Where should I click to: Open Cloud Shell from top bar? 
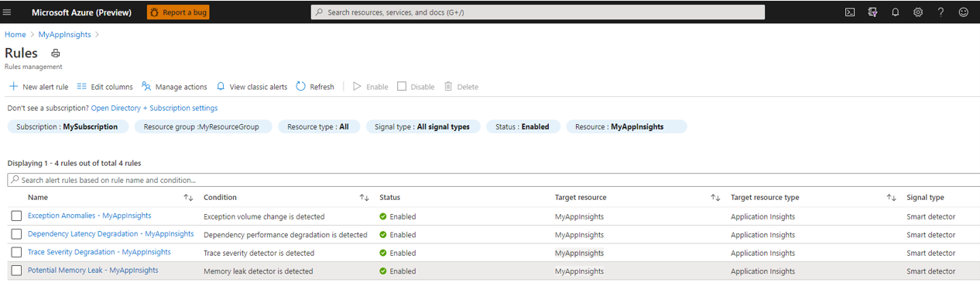pos(850,12)
